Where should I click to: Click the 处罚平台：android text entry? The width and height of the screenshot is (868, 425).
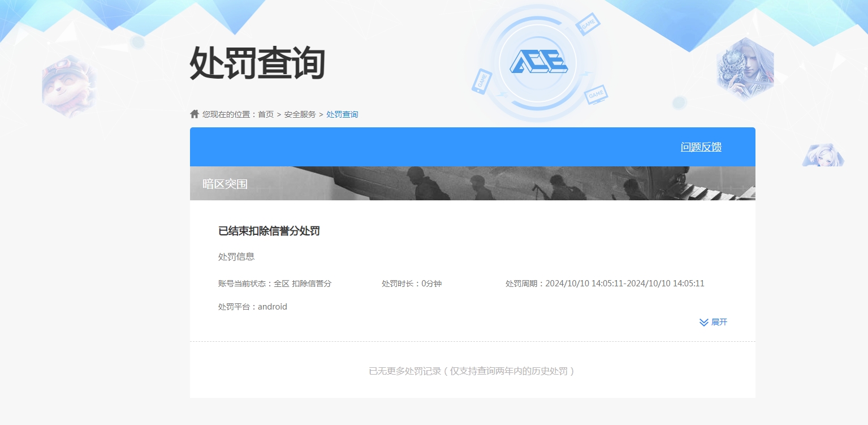click(x=252, y=306)
